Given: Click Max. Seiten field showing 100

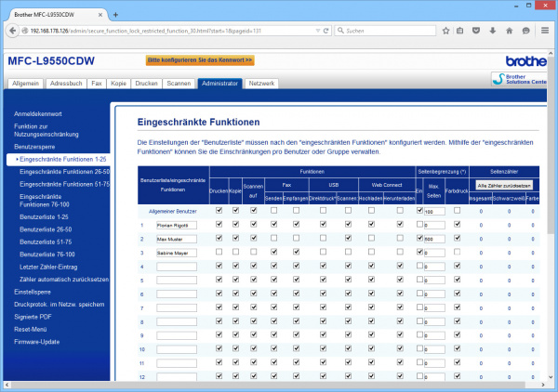Looking at the screenshot, I should 434,212.
